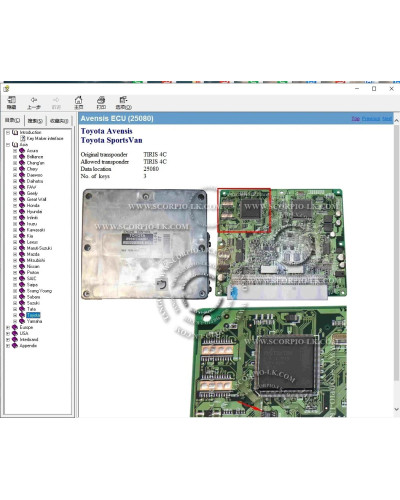Maximize the help viewer window

point(374,89)
